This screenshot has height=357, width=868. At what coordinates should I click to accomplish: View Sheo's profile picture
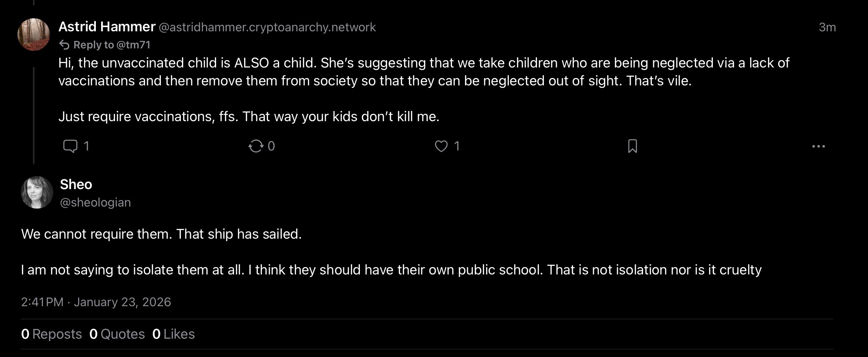point(37,192)
